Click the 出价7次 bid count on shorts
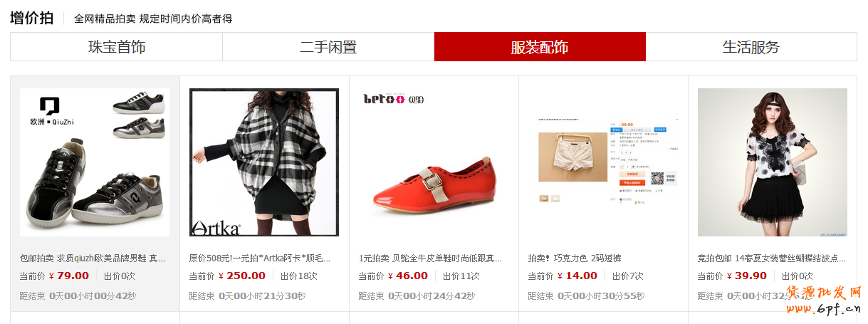This screenshot has width=868, height=324. (628, 276)
